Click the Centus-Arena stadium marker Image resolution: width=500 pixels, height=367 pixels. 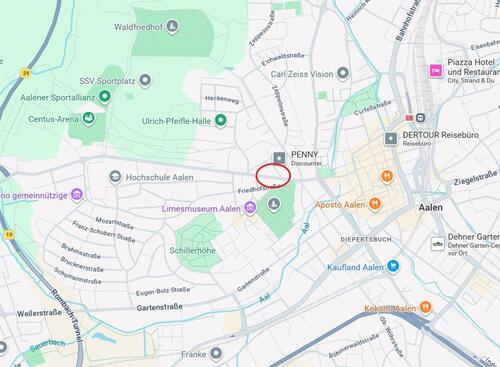click(88, 118)
